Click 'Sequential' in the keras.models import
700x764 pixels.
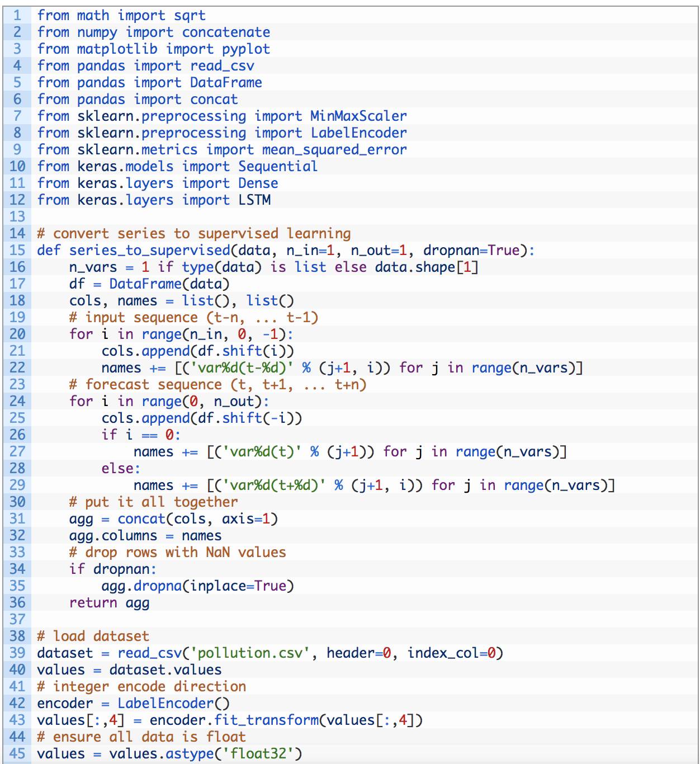click(278, 166)
